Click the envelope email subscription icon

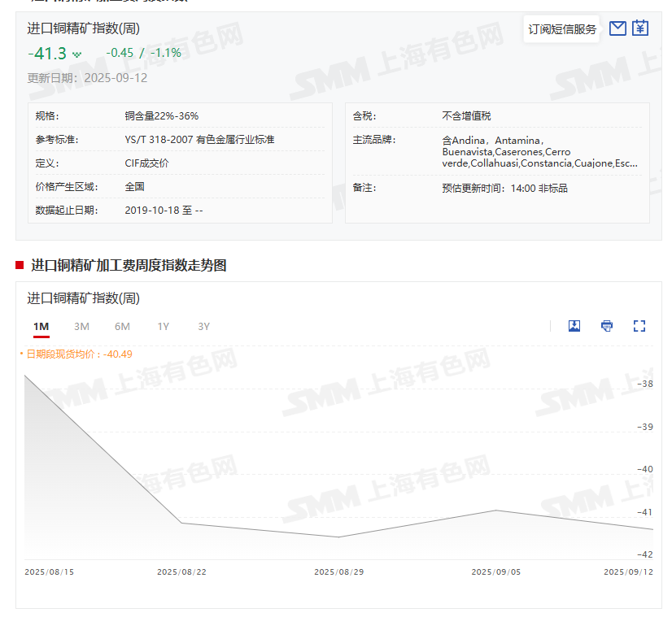tap(617, 28)
